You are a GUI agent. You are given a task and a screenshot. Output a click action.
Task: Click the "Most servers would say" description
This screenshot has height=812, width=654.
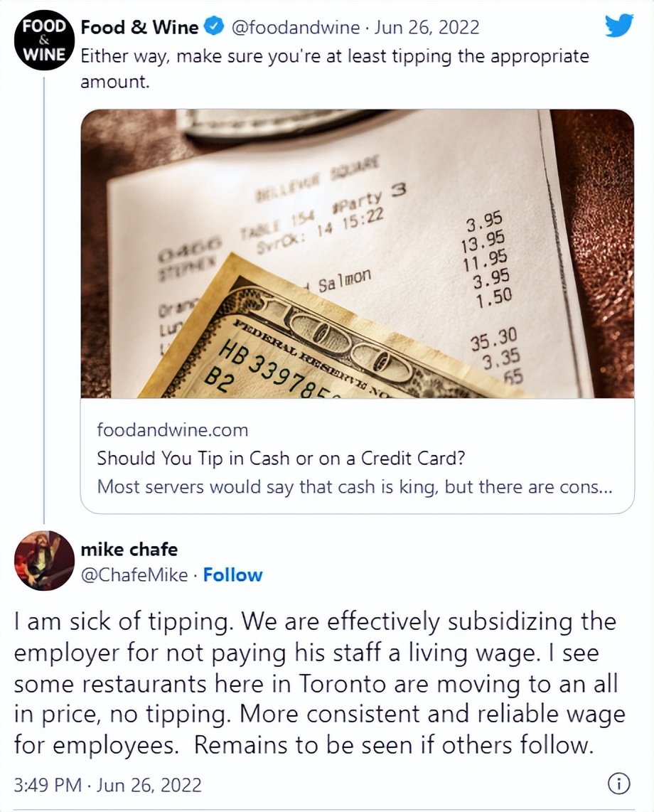pos(355,487)
